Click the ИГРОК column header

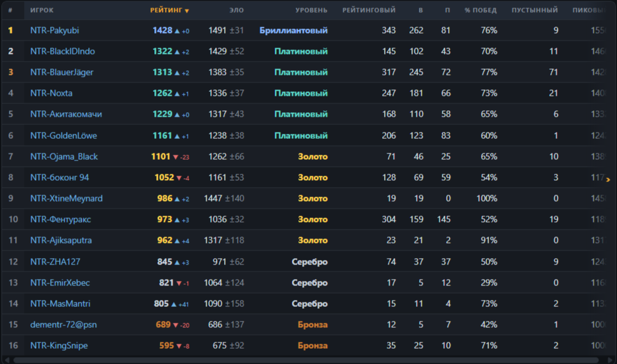click(42, 10)
